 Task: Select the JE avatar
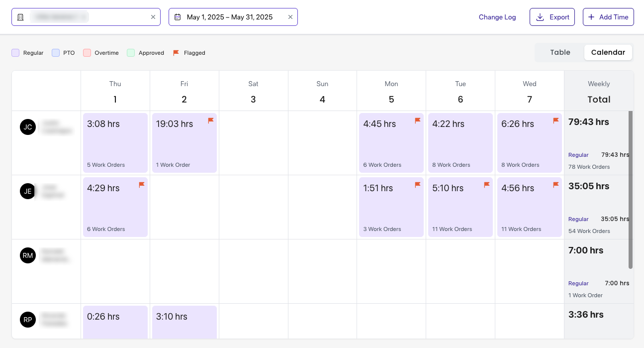coord(28,191)
